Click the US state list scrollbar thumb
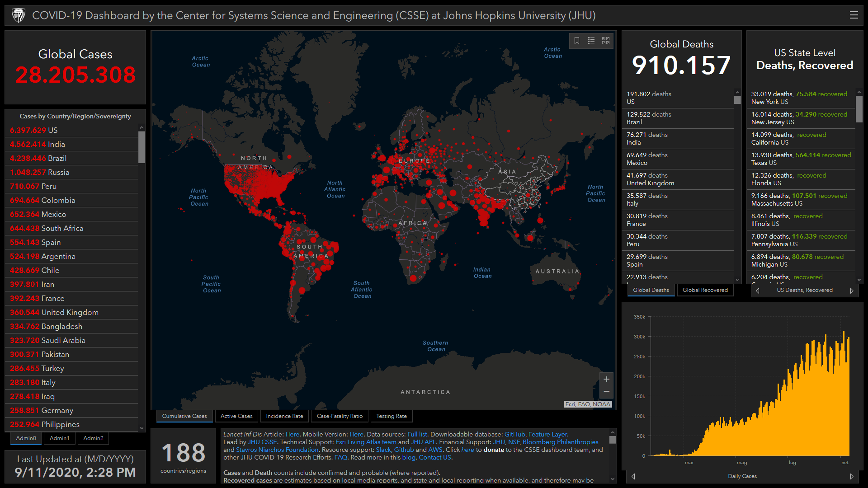The height and width of the screenshot is (488, 868). tap(859, 109)
